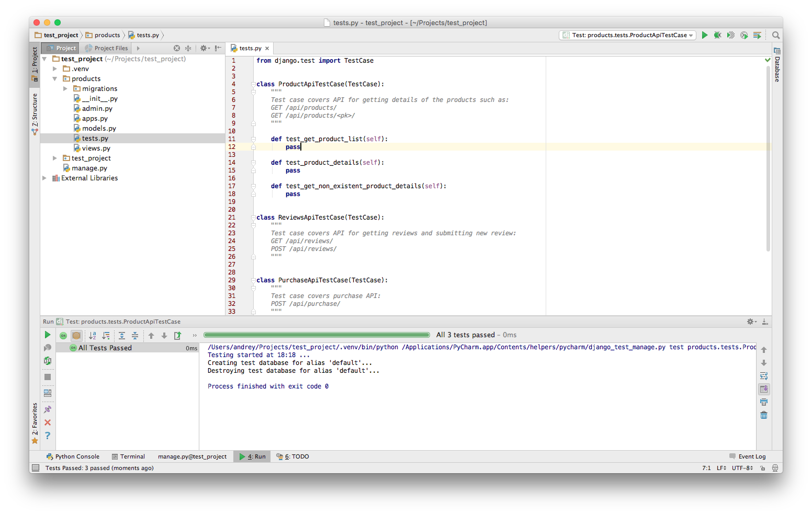Image resolution: width=812 pixels, height=515 pixels.
Task: Click the green test progress bar
Action: (x=317, y=335)
